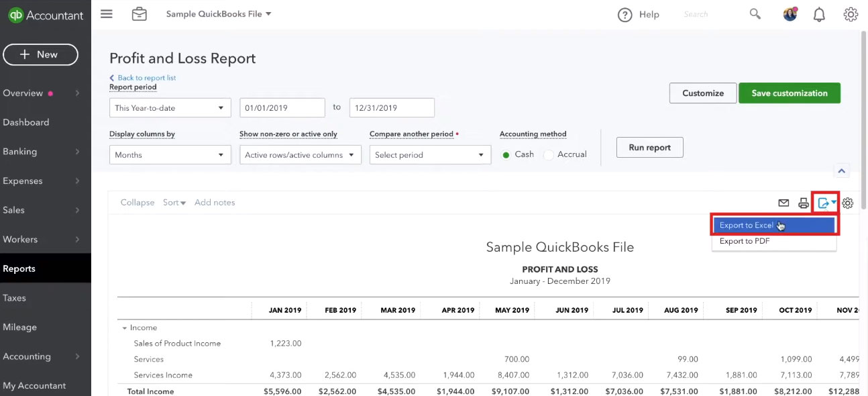Collapse the report header with up chevron
Viewport: 868px width, 396px height.
tap(841, 171)
